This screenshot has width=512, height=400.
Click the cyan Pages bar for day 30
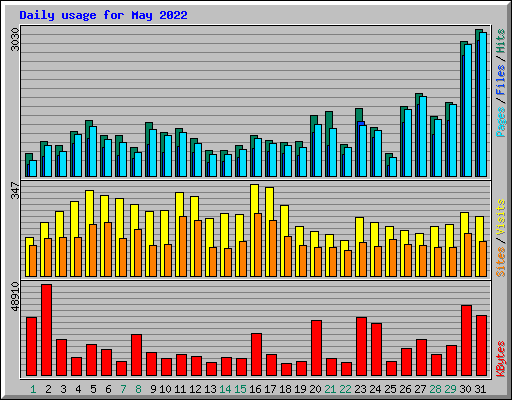pos(468,110)
